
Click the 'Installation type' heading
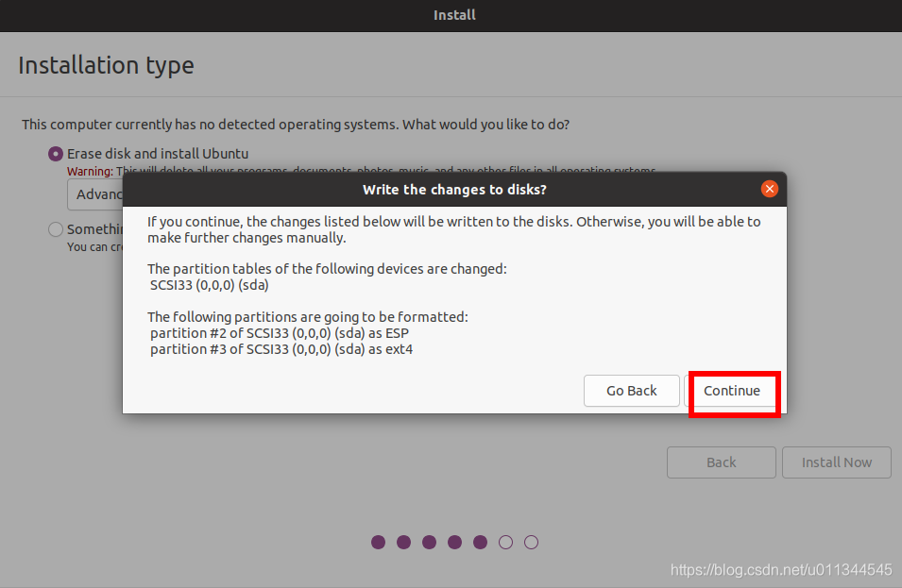pyautogui.click(x=107, y=65)
